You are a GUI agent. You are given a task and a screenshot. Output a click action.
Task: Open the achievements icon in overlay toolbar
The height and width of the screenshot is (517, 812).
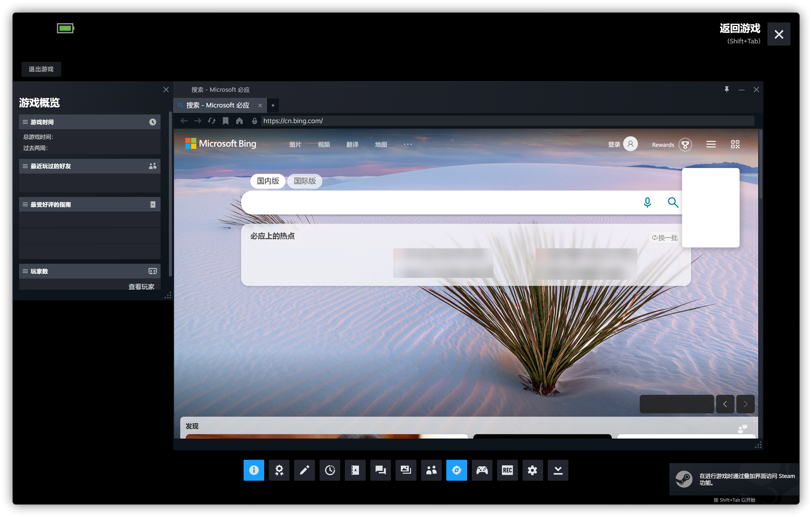tap(279, 470)
